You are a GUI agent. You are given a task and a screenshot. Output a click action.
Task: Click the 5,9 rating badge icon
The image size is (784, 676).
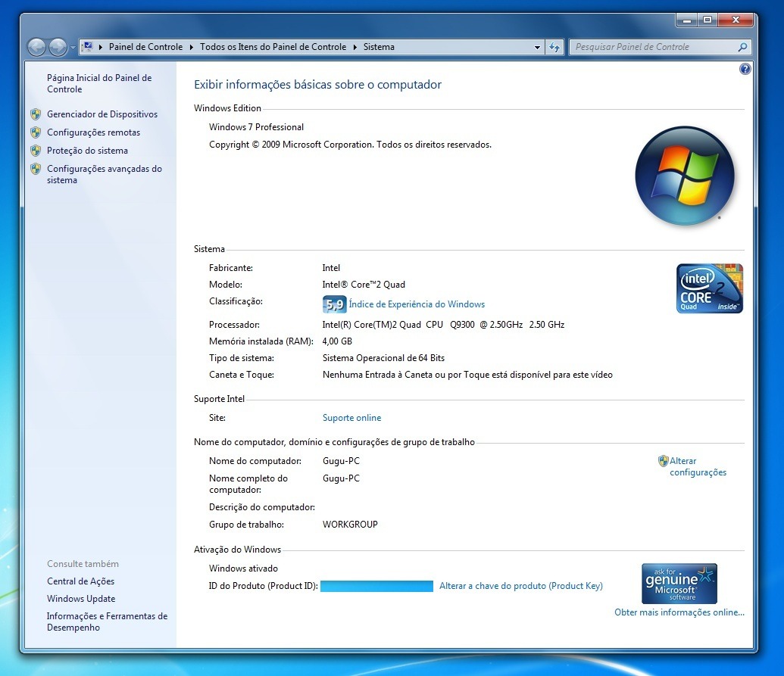pos(335,304)
